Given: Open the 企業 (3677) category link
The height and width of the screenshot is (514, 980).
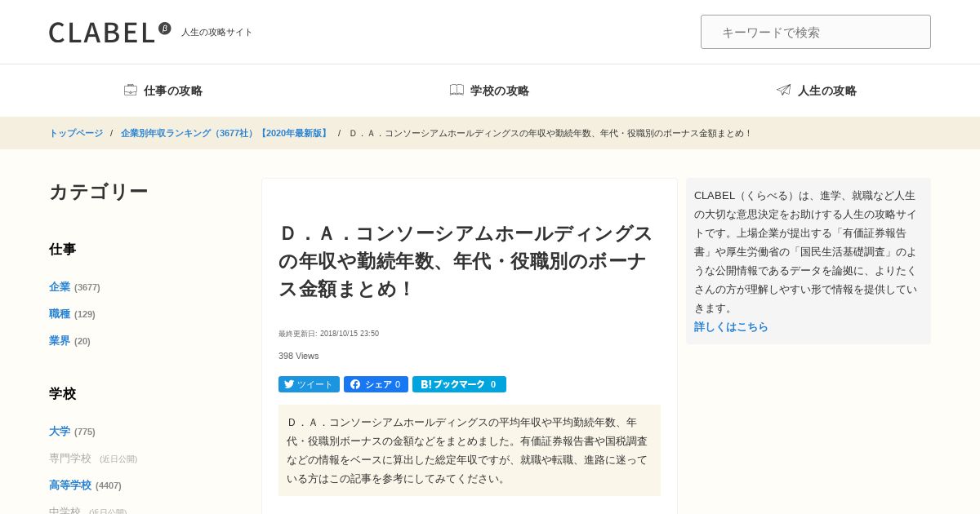Looking at the screenshot, I should [74, 287].
